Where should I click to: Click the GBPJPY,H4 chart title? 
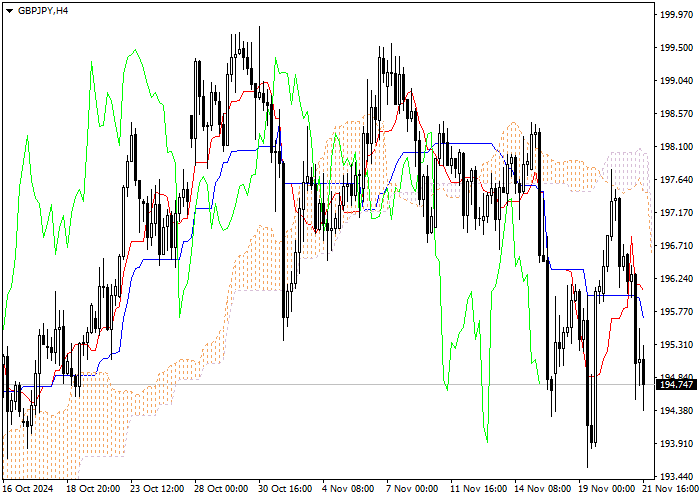[x=43, y=11]
